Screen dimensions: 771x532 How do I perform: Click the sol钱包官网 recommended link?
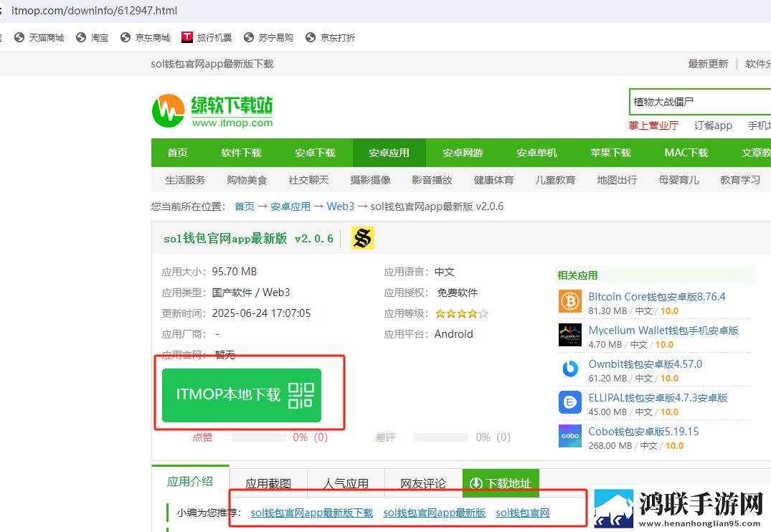523,513
